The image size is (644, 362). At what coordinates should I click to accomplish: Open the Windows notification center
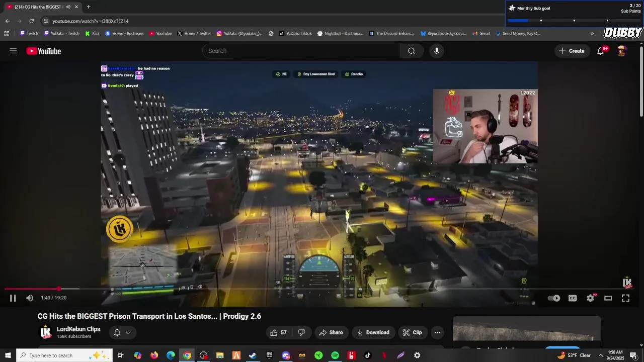[x=633, y=355]
